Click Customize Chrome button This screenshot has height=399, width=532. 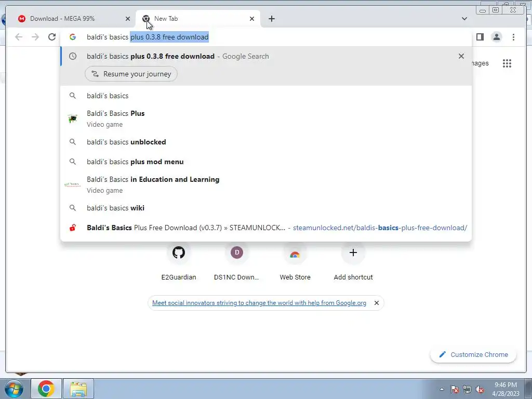tap(473, 354)
